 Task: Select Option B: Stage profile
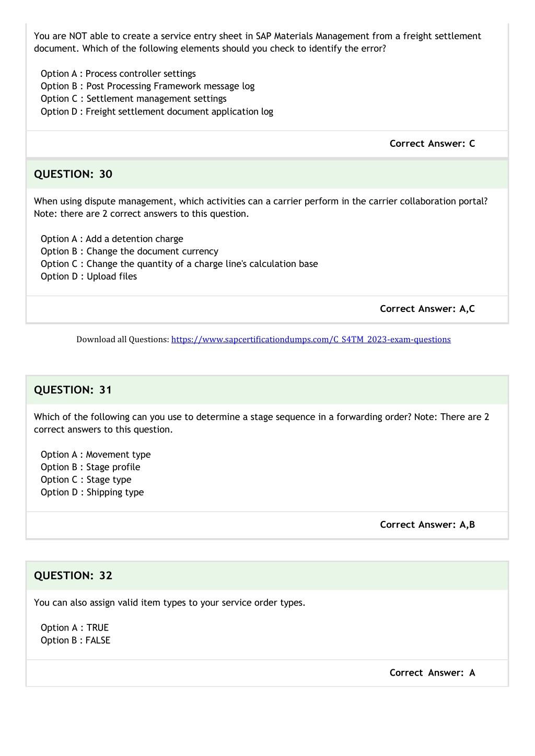(x=90, y=467)
